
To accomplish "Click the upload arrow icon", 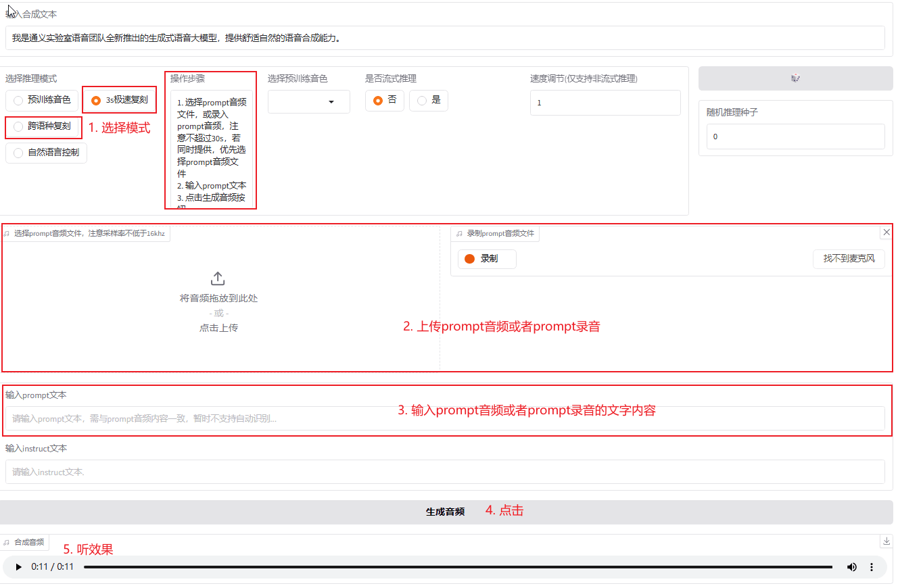I will click(x=218, y=278).
